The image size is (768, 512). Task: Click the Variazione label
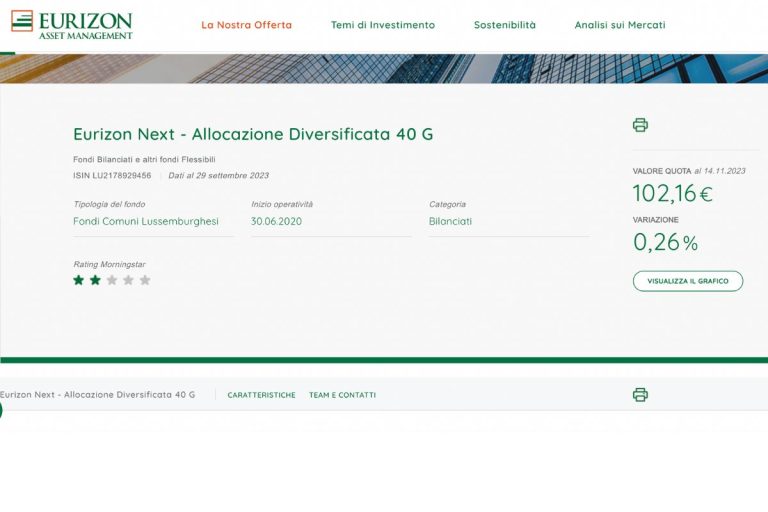point(655,220)
